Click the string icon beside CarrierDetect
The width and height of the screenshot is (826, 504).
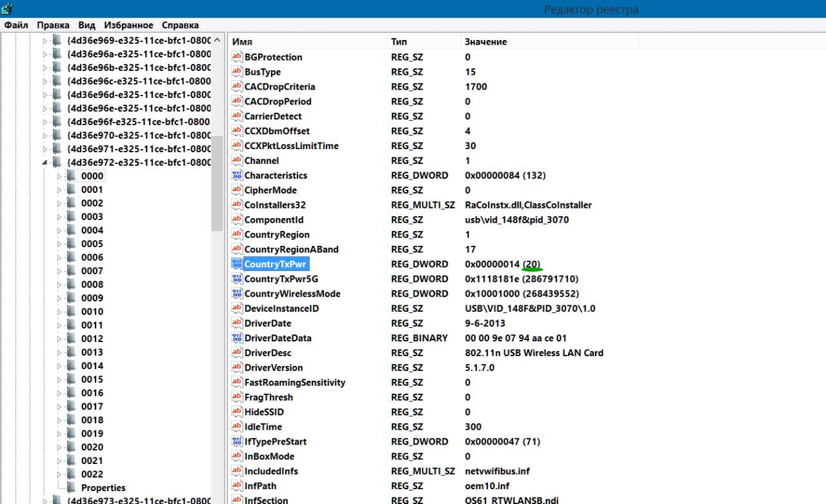pyautogui.click(x=237, y=116)
